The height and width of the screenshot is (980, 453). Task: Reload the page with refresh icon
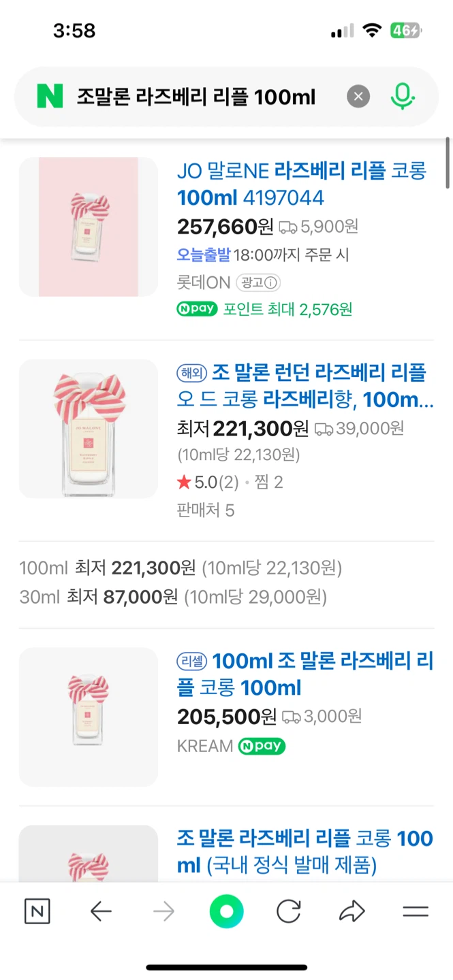(289, 911)
